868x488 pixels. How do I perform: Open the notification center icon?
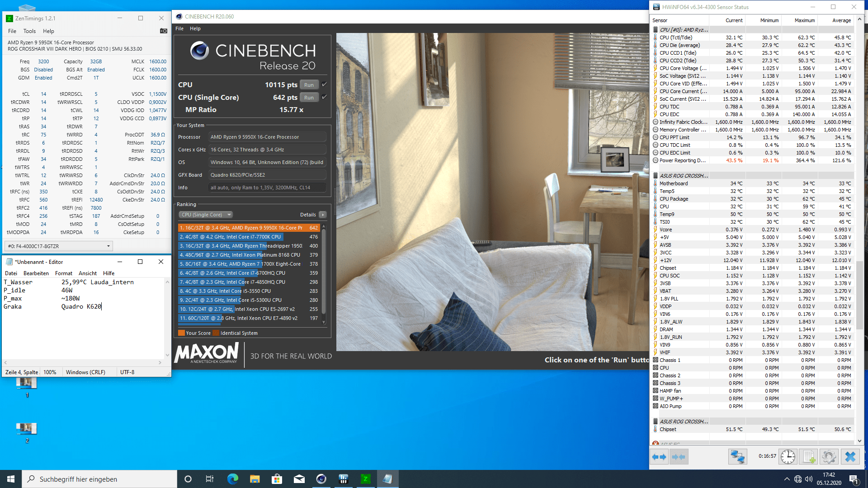854,479
